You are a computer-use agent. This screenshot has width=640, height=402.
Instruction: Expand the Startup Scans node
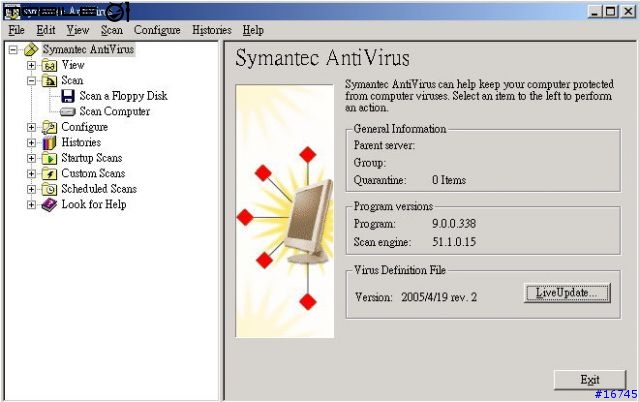tap(31, 158)
